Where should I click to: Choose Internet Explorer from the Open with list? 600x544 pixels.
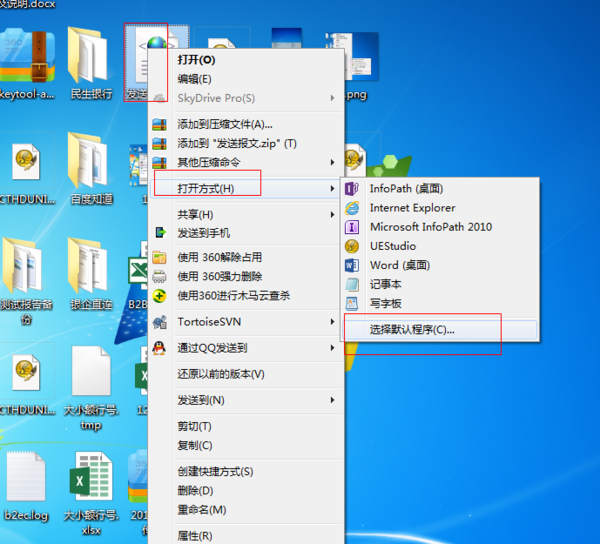point(411,208)
